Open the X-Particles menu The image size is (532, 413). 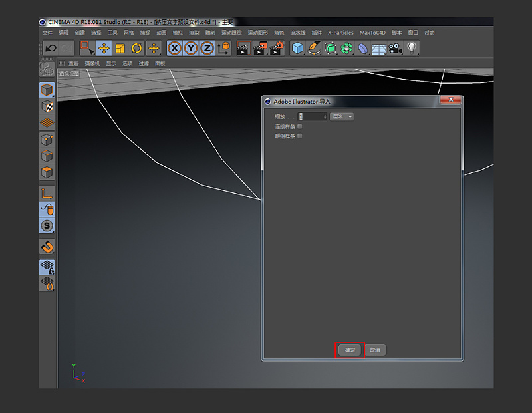click(x=340, y=33)
